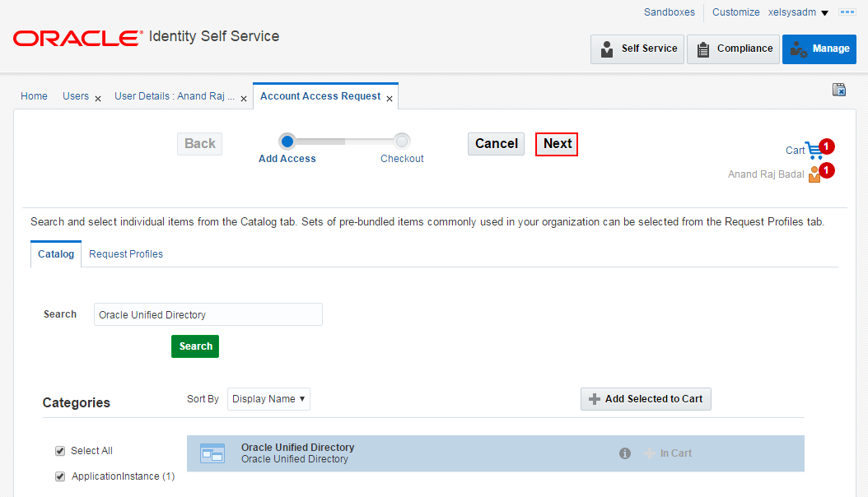
Task: Open the Compliance section icon
Action: click(x=704, y=49)
